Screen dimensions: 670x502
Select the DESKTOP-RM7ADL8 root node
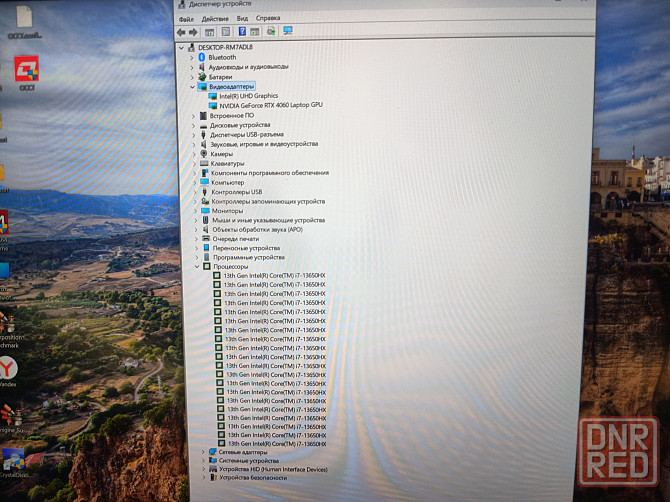point(225,47)
